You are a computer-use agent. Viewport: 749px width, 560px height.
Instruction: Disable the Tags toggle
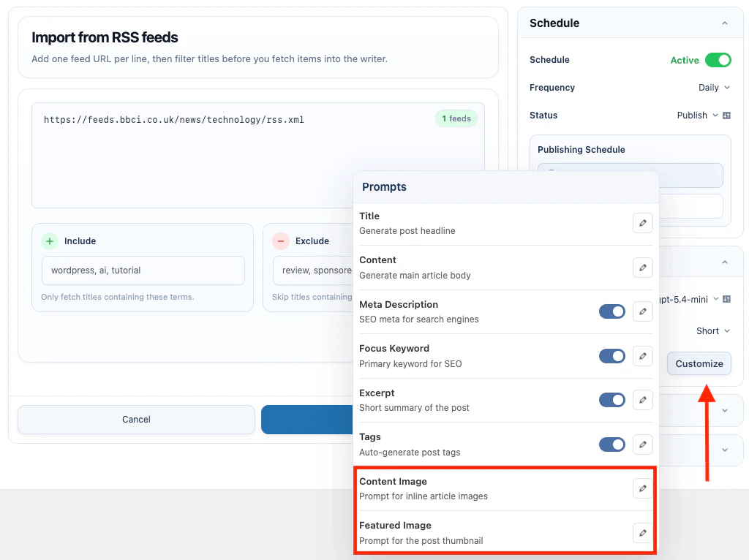tap(612, 444)
